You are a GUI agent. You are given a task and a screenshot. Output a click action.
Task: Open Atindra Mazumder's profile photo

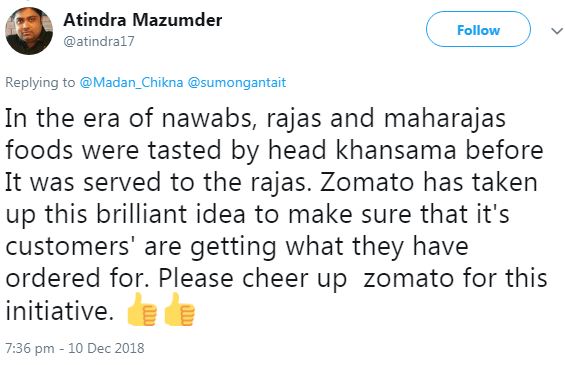pyautogui.click(x=29, y=31)
